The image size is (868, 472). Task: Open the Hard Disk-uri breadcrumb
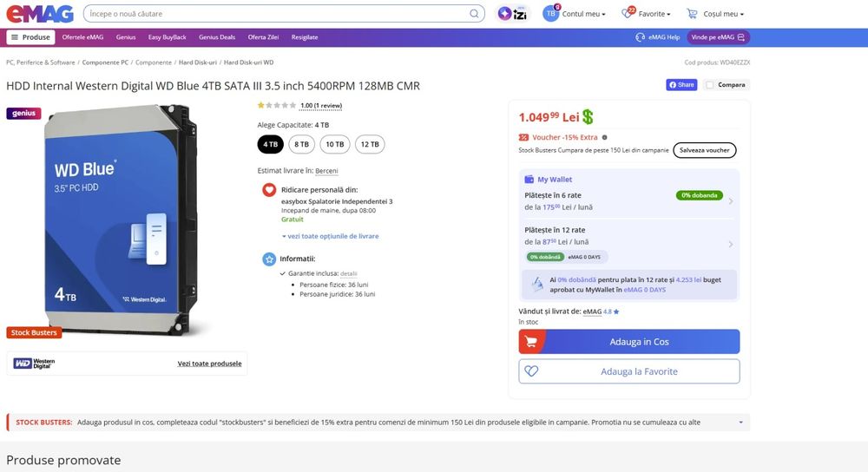click(x=198, y=62)
